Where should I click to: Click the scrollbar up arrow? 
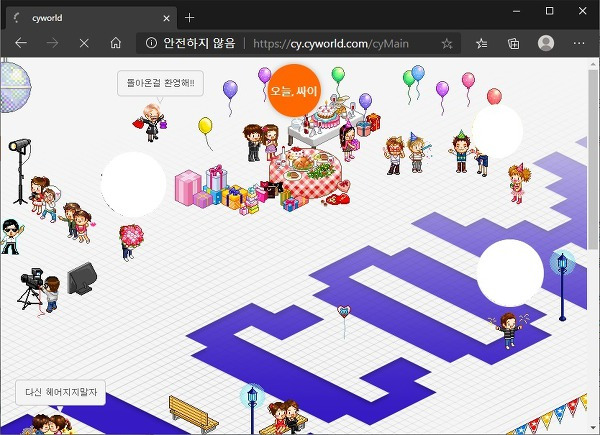[x=593, y=63]
